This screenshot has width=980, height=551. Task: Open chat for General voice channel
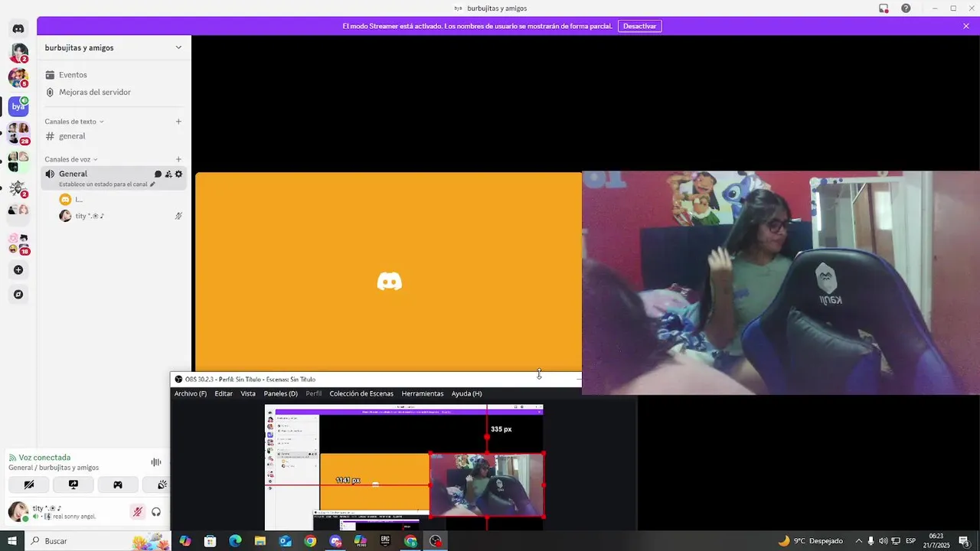tap(158, 174)
